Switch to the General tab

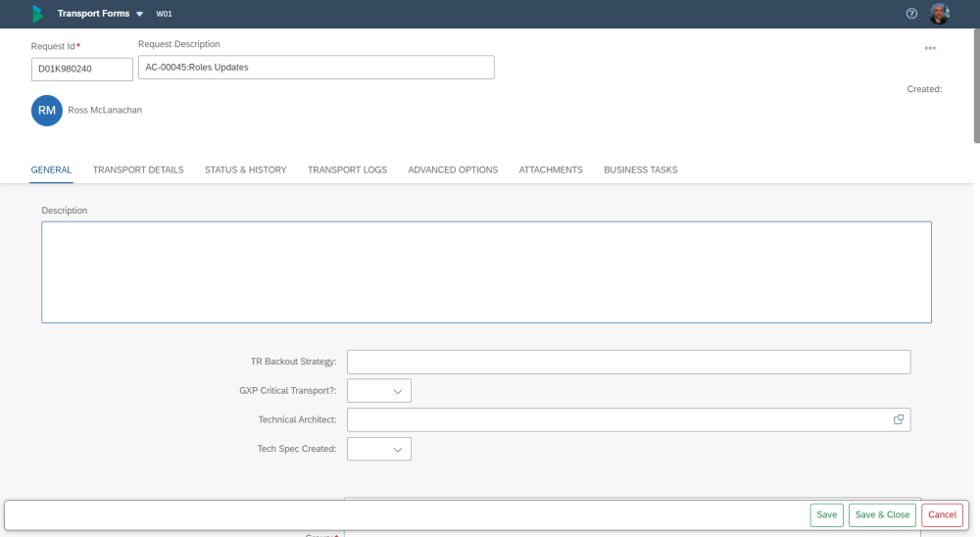(51, 171)
